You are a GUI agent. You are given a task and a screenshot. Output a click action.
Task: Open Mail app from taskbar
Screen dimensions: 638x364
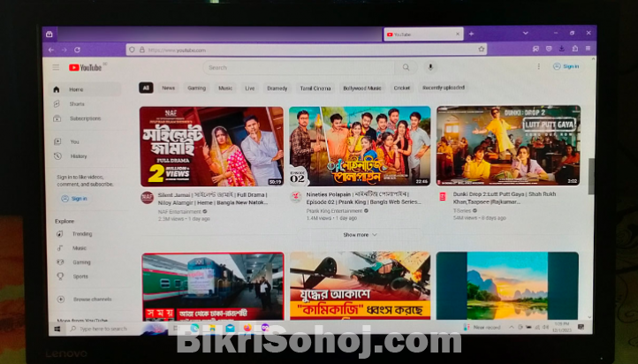[x=230, y=328]
